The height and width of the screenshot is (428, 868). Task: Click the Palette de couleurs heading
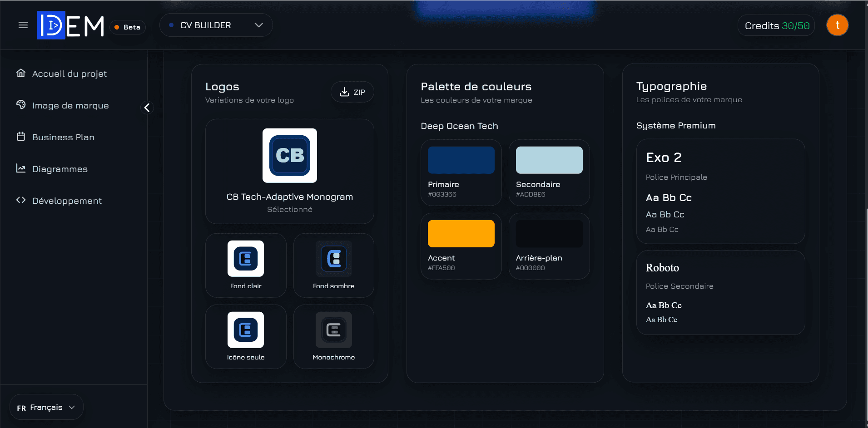pyautogui.click(x=476, y=86)
